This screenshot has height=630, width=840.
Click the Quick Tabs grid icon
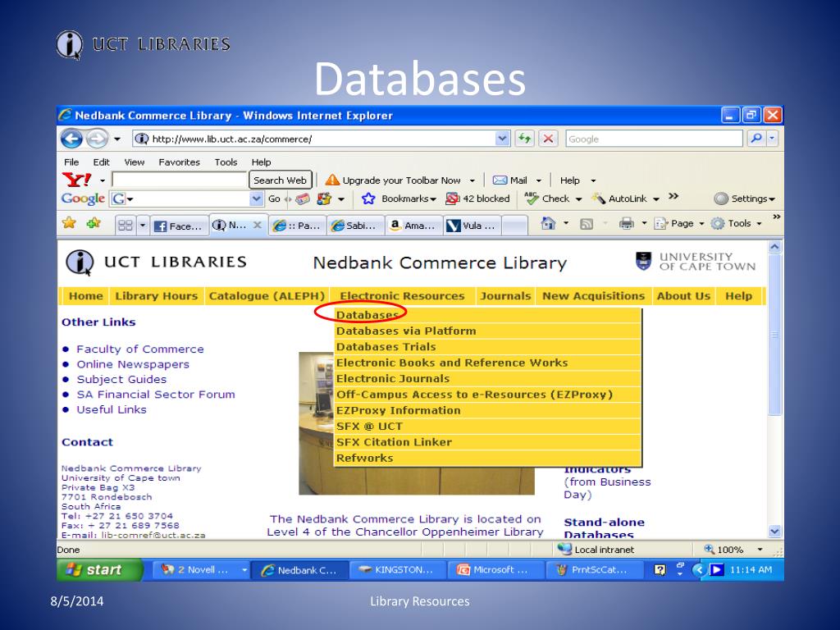(126, 225)
